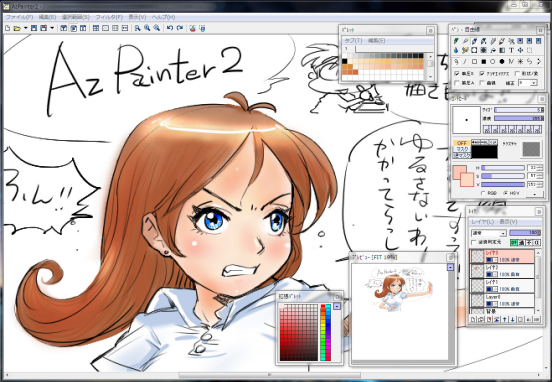Select the text (T) tool
The height and width of the screenshot is (382, 552).
click(511, 50)
